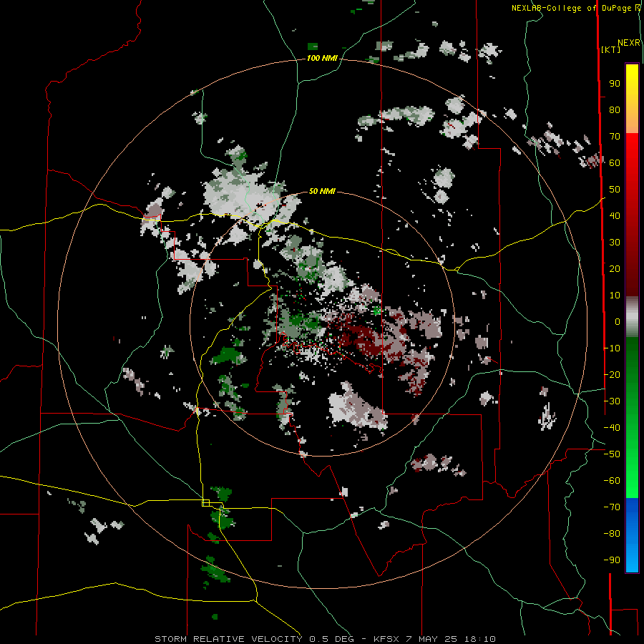Select the 10 value on the velocity scale

(615, 296)
